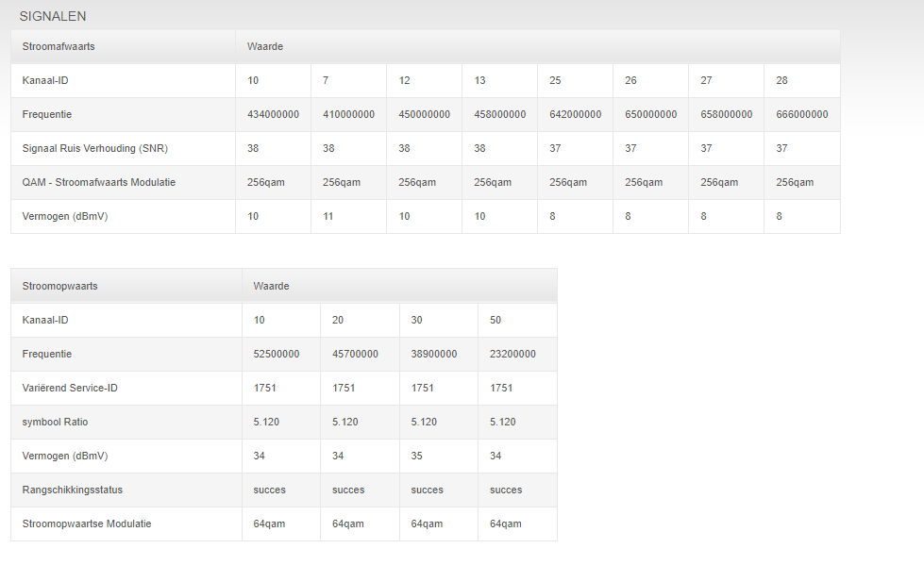The width and height of the screenshot is (924, 565).
Task: Select the 666000000 frequency cell
Action: [x=801, y=114]
